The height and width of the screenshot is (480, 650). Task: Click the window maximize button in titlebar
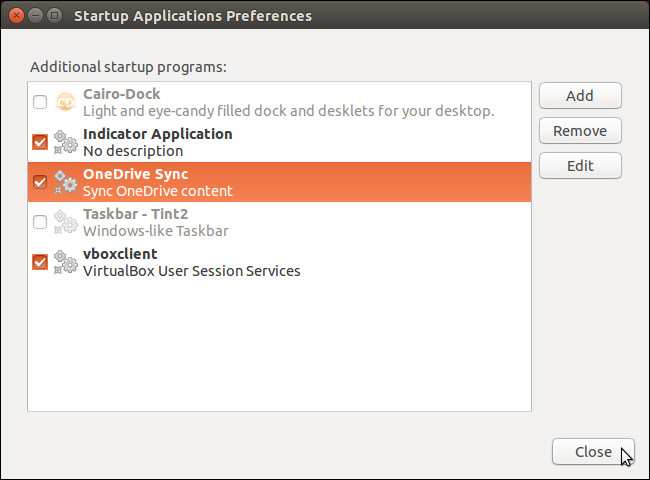pyautogui.click(x=54, y=16)
